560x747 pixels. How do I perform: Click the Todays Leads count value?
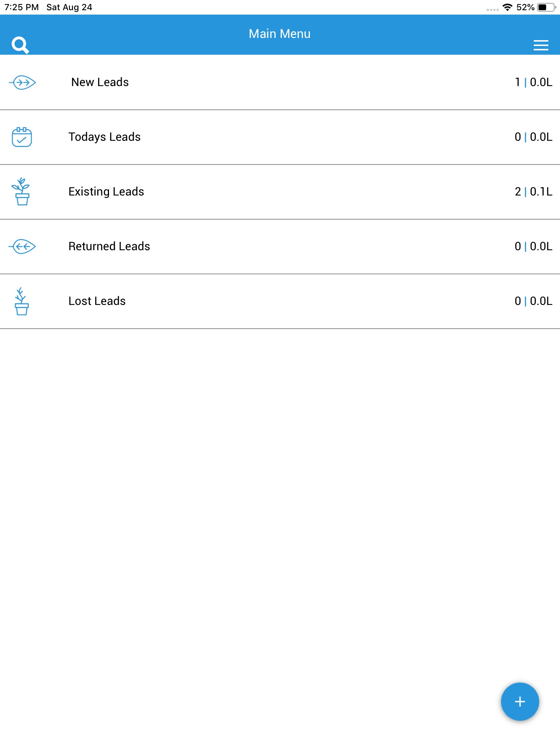tap(533, 137)
